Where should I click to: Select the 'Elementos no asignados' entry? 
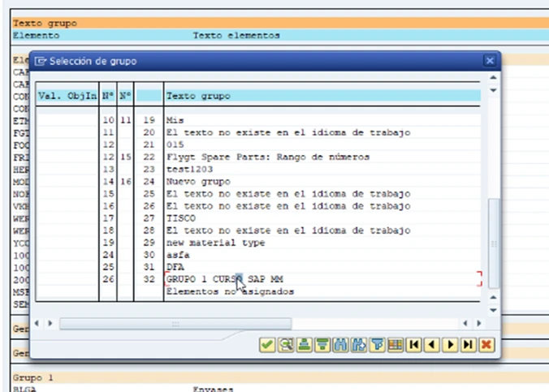click(x=230, y=291)
